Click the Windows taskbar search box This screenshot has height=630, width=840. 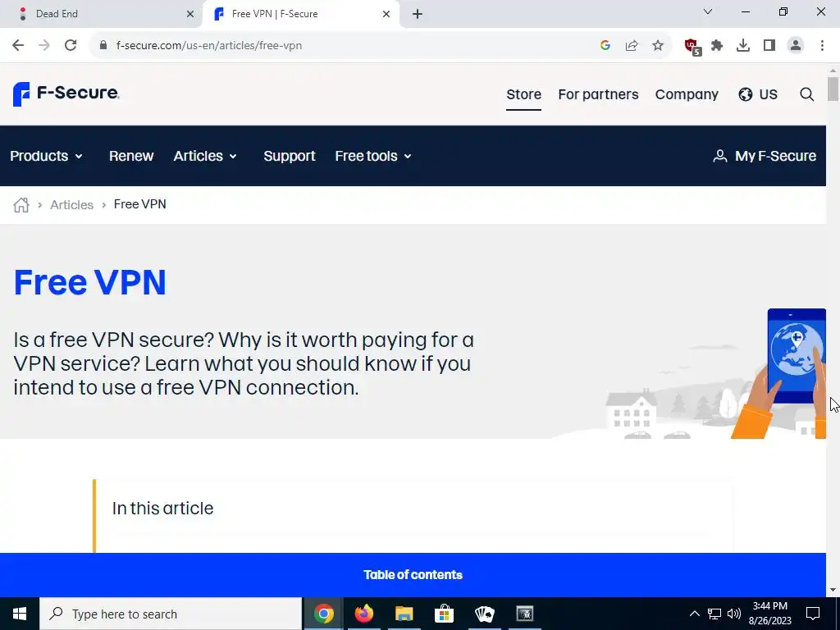click(x=171, y=614)
